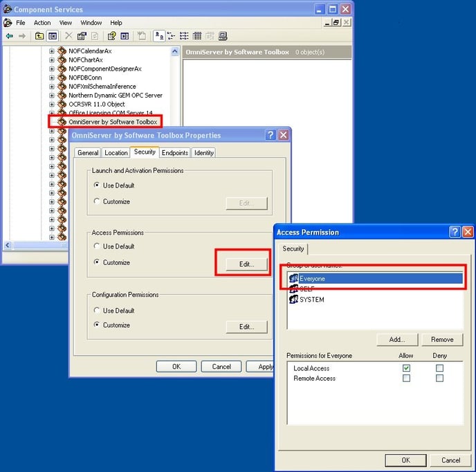Click the computer Status view toolbar icon
Image resolution: width=476 pixels, height=472 pixels.
point(223,36)
